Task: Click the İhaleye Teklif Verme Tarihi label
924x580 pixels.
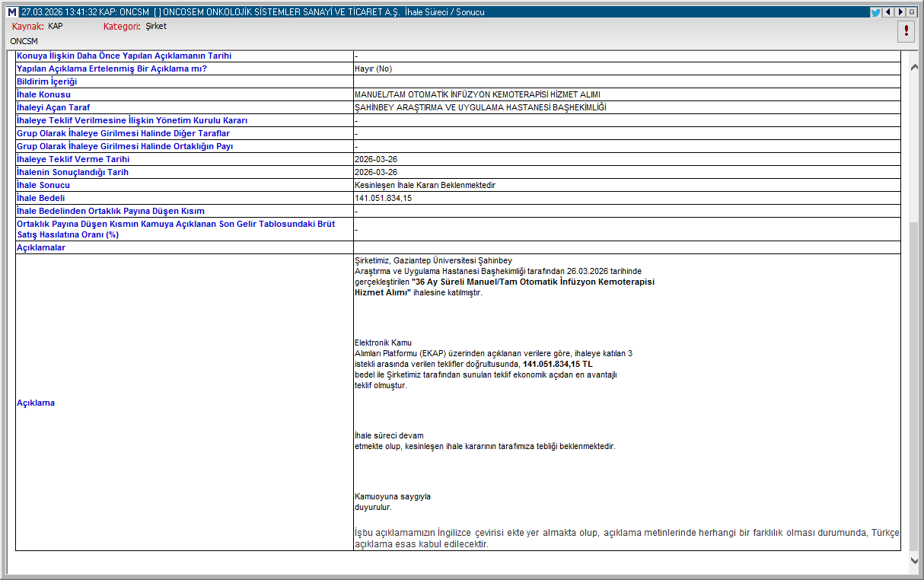Action: click(73, 159)
